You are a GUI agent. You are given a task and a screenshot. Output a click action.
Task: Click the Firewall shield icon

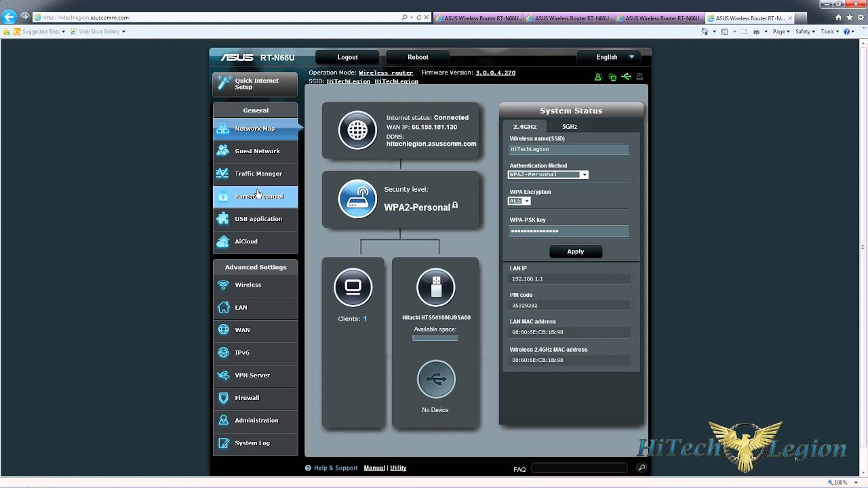[223, 398]
